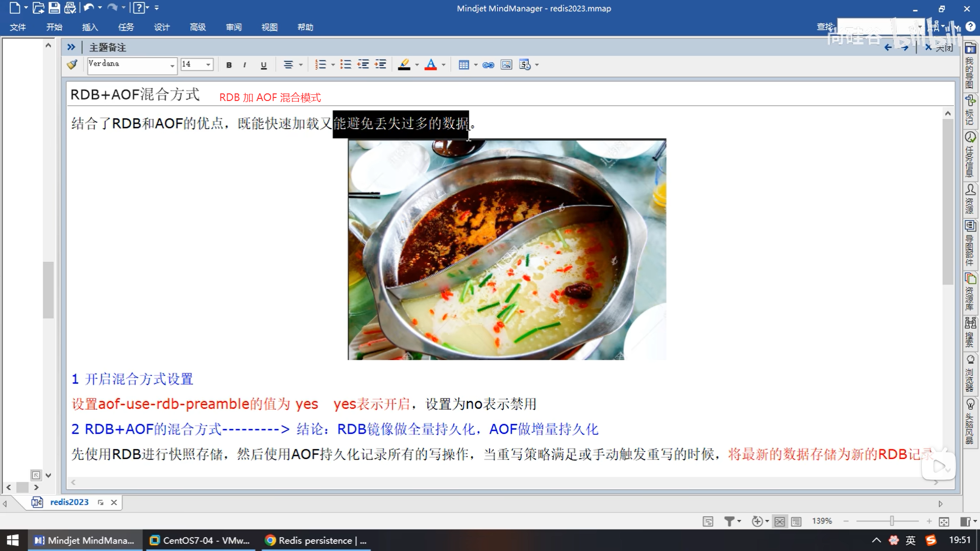Click the insert image icon

(506, 65)
